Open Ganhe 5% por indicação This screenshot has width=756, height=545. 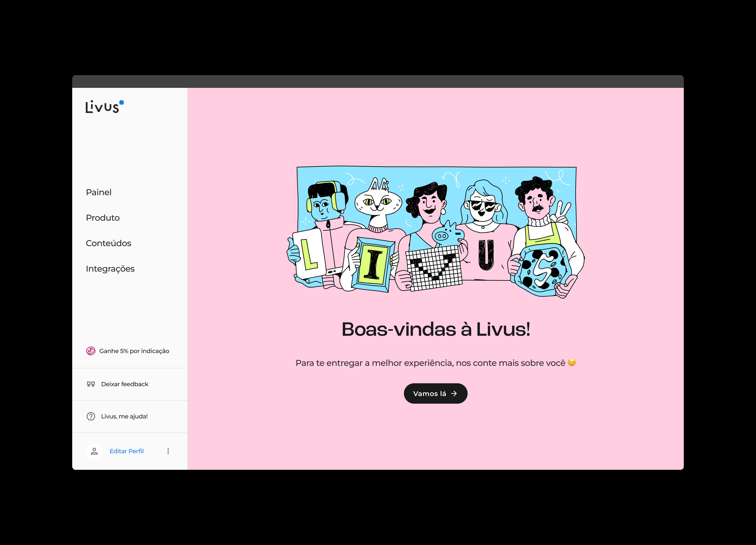[134, 351]
